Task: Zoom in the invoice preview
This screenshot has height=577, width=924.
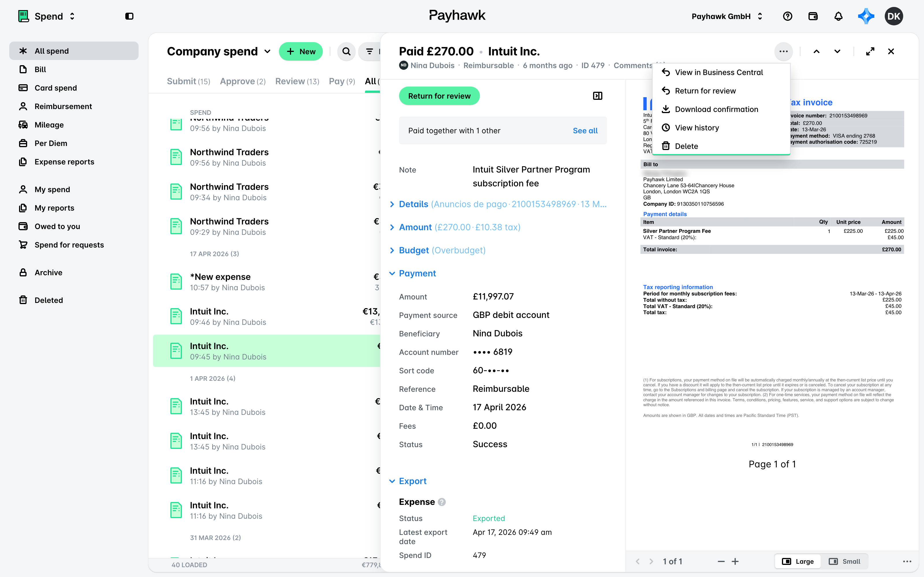Action: pyautogui.click(x=735, y=561)
